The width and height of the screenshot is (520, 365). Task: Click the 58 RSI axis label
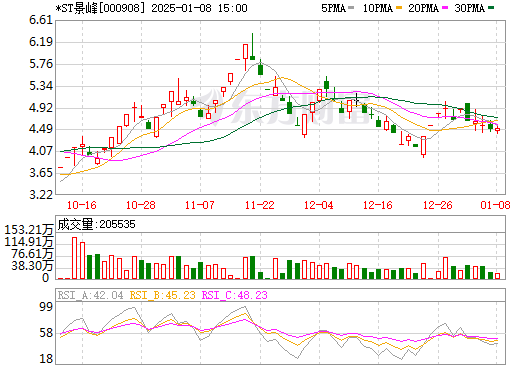46,333
